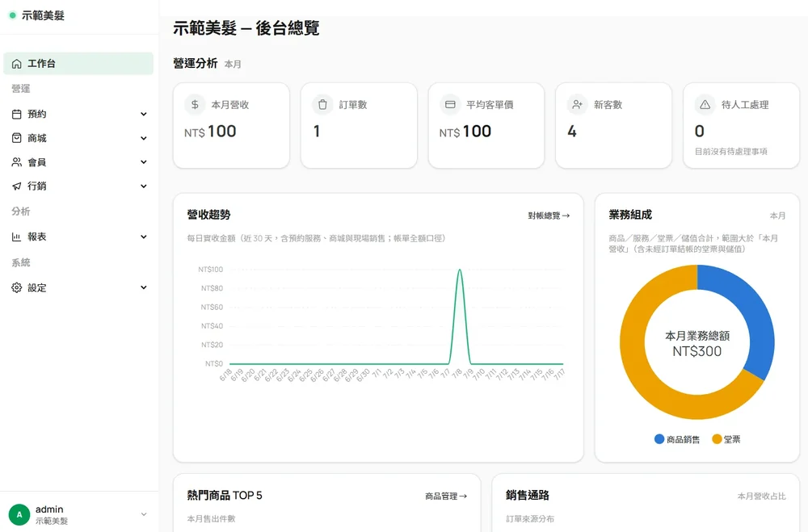The image size is (808, 532).
Task: Click the revenue peak on the trend line
Action: click(x=460, y=270)
